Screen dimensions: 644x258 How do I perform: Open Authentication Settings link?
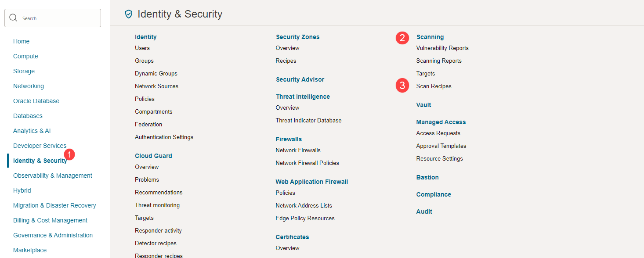click(x=164, y=137)
